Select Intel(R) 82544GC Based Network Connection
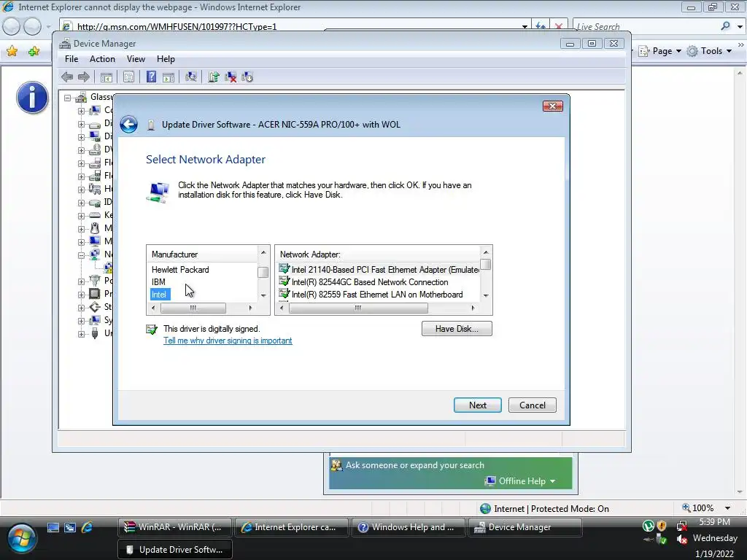Screen dimensions: 747x560 364,282
